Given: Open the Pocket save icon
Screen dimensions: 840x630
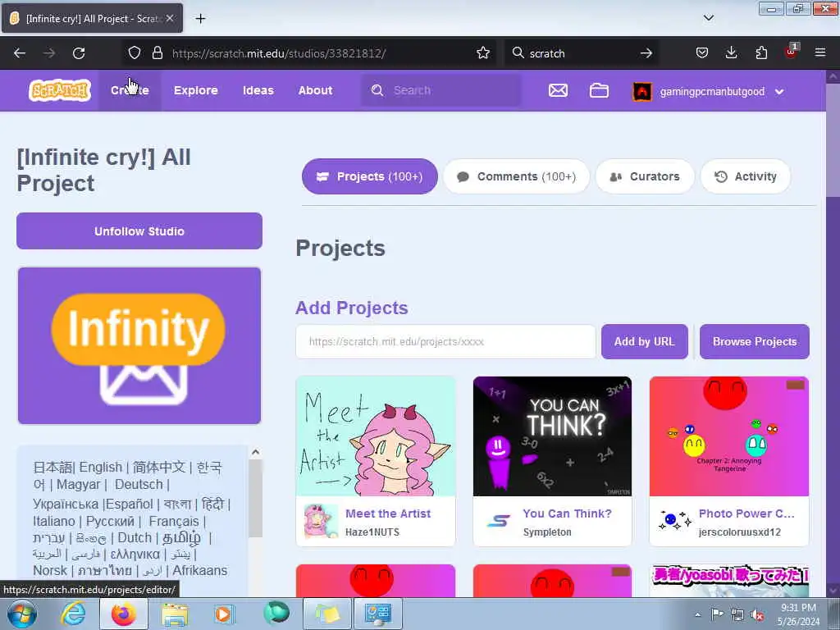Looking at the screenshot, I should click(x=702, y=53).
